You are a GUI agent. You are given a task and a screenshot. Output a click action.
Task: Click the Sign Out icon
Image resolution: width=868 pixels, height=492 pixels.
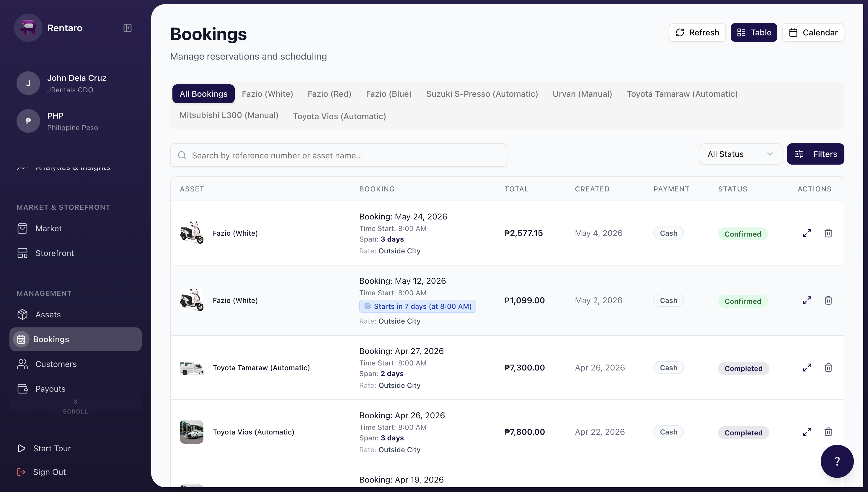(21, 472)
